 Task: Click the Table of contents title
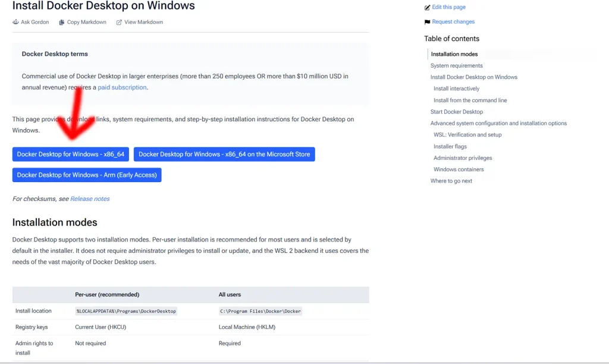pyautogui.click(x=451, y=39)
